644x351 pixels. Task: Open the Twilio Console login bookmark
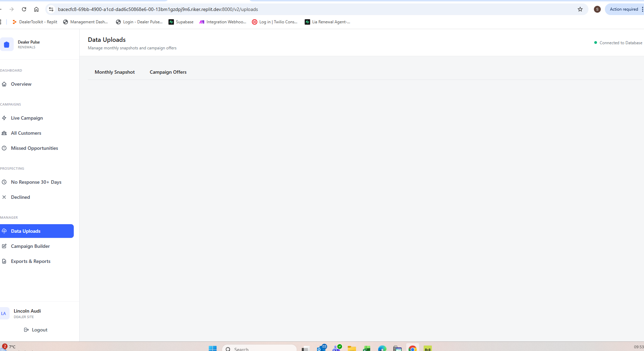point(275,22)
